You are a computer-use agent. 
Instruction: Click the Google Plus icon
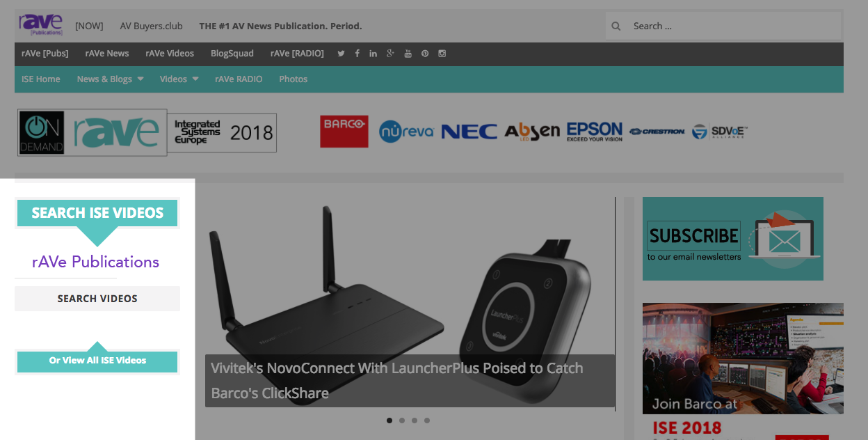point(391,54)
